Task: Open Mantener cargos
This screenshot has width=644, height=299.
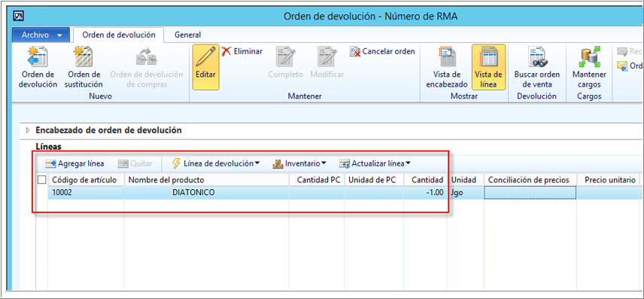Action: point(589,68)
